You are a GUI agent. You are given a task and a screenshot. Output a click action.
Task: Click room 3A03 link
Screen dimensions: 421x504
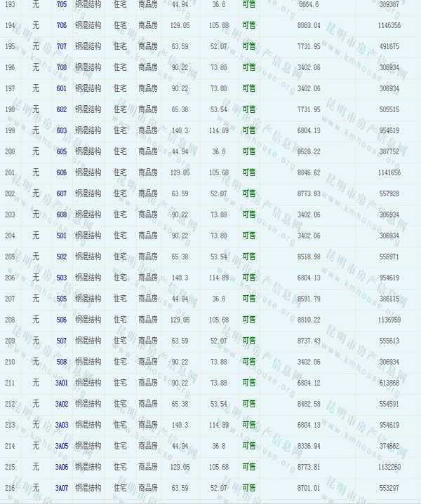point(62,425)
